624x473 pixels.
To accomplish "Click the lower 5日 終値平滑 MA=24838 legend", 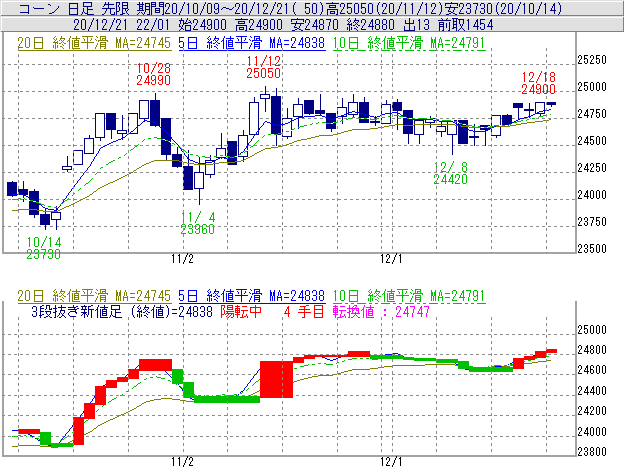I will pos(252,296).
